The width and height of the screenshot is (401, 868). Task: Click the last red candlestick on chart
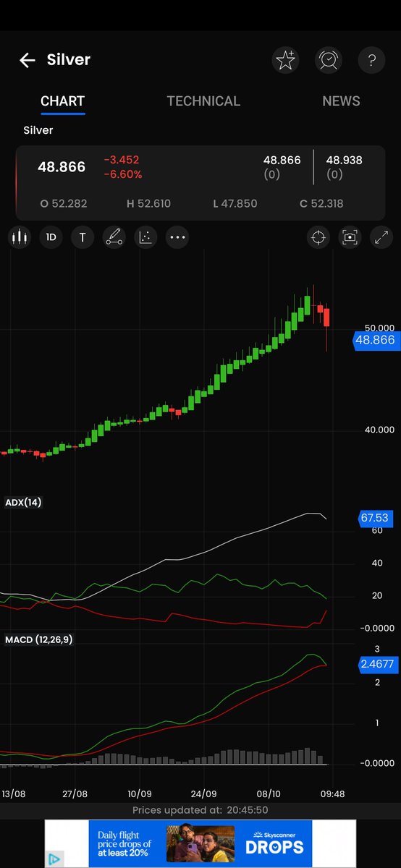point(326,318)
